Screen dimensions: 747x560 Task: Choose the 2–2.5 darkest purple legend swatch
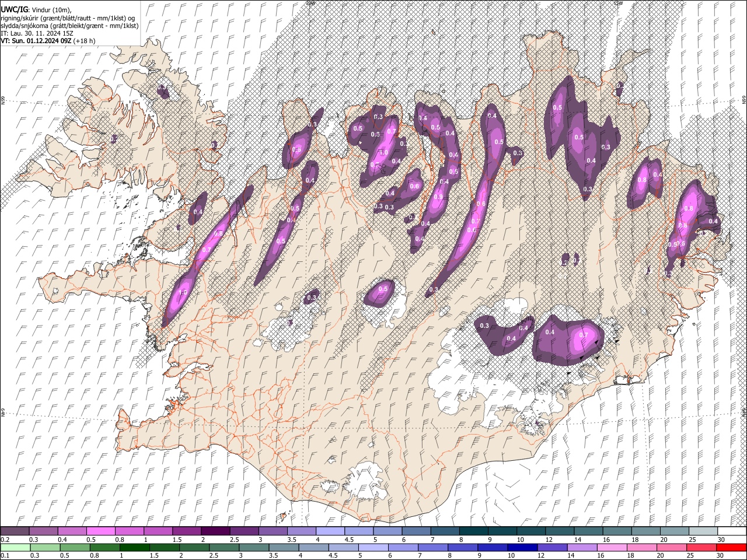click(215, 531)
